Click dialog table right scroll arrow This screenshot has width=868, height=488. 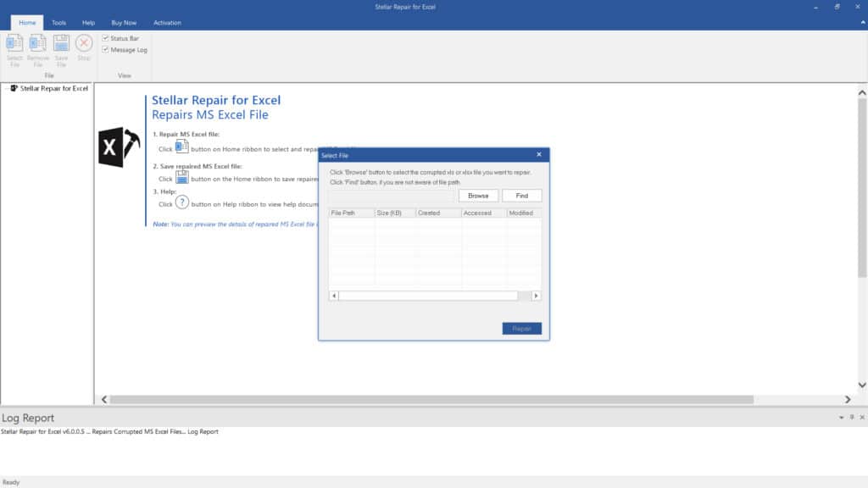tap(536, 296)
